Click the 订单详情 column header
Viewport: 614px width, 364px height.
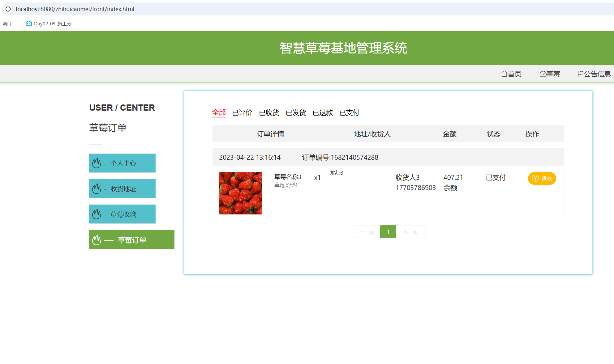click(270, 134)
